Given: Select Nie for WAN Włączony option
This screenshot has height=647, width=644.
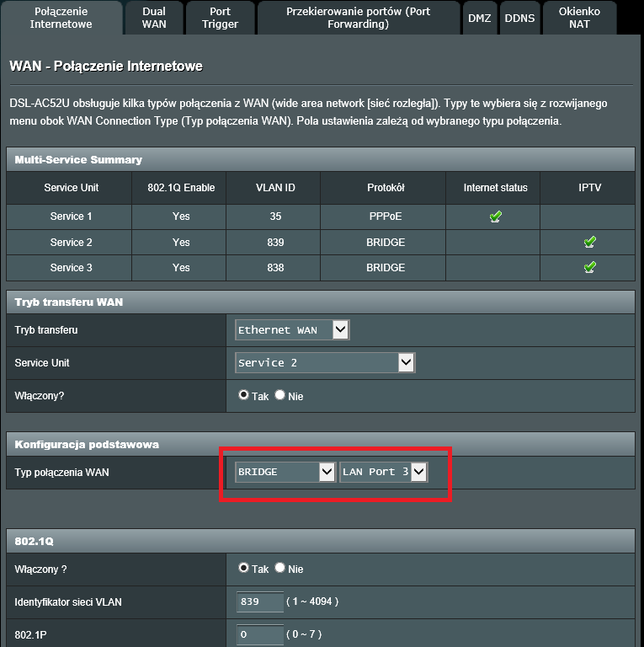Looking at the screenshot, I should 280,395.
